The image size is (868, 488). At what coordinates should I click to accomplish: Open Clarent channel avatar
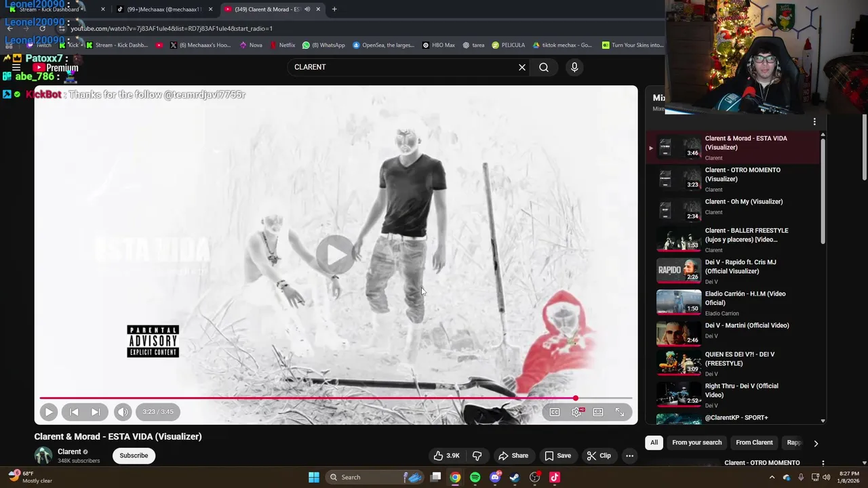point(43,455)
